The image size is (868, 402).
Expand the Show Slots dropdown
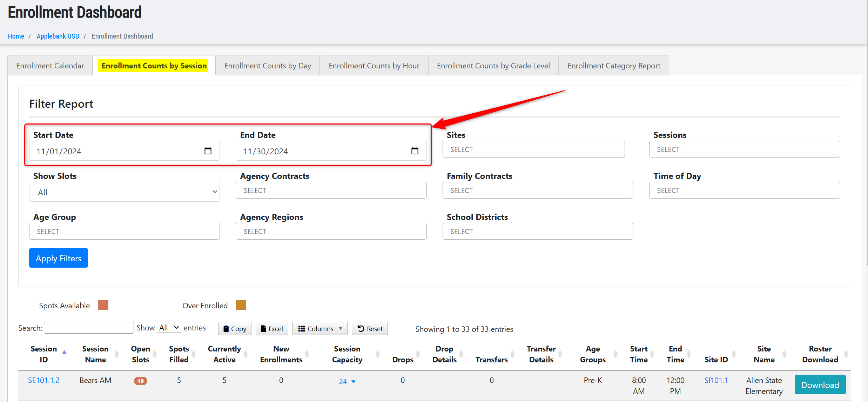(124, 192)
